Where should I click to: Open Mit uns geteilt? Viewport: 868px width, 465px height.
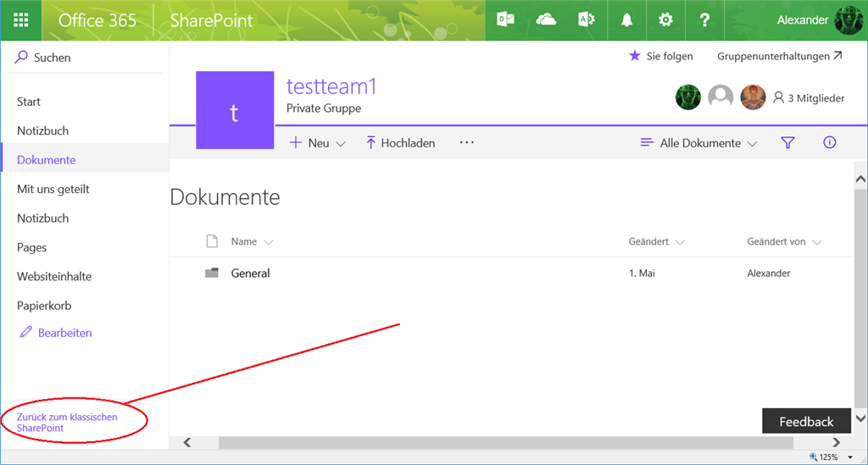pyautogui.click(x=53, y=189)
